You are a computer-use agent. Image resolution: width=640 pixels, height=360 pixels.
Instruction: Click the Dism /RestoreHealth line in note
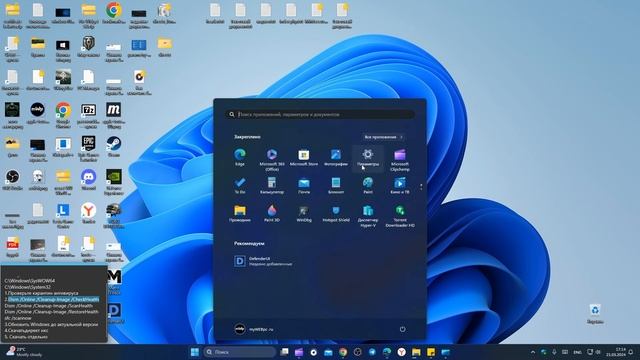[x=51, y=311]
